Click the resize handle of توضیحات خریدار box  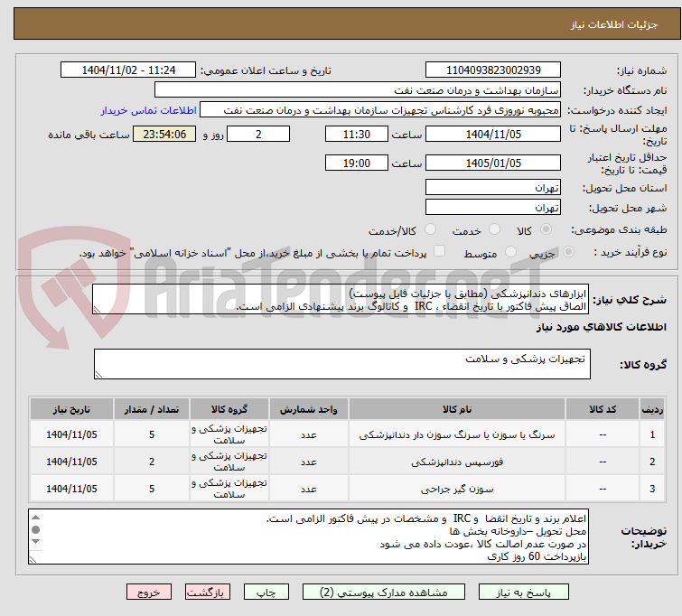(33, 560)
